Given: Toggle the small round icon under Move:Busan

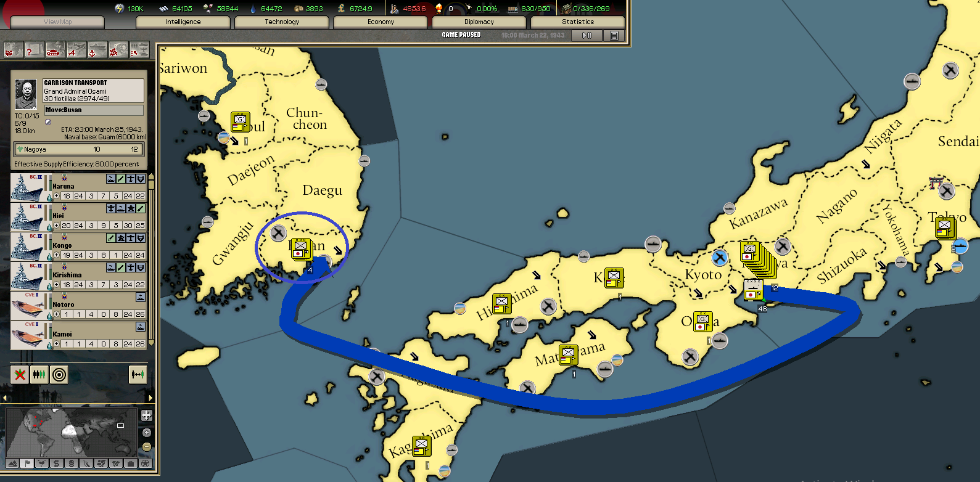Looking at the screenshot, I should coord(48,122).
